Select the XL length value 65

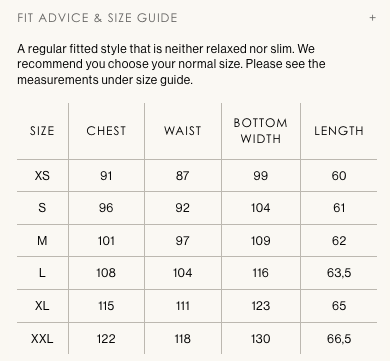(x=339, y=306)
